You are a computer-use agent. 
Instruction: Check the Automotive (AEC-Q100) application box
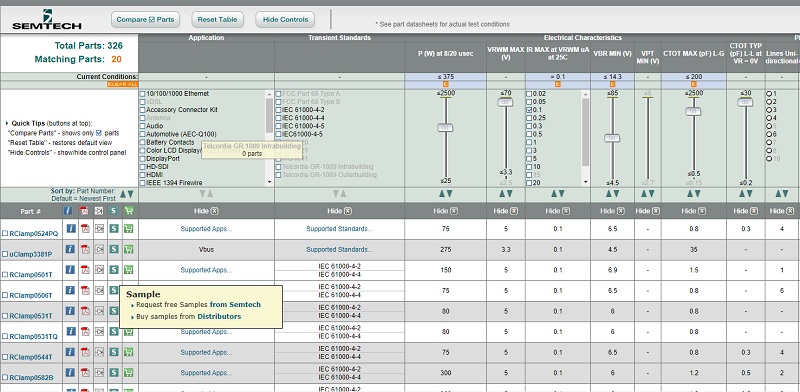(x=143, y=134)
